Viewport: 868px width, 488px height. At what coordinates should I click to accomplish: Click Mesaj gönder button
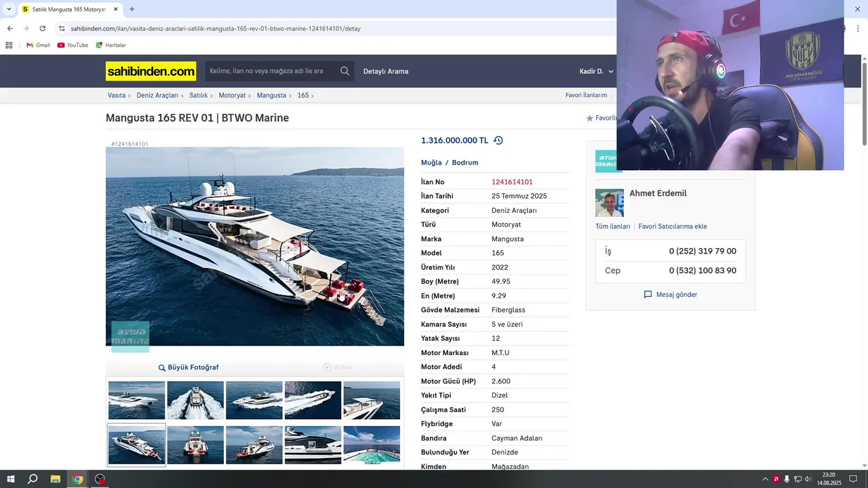pyautogui.click(x=671, y=295)
